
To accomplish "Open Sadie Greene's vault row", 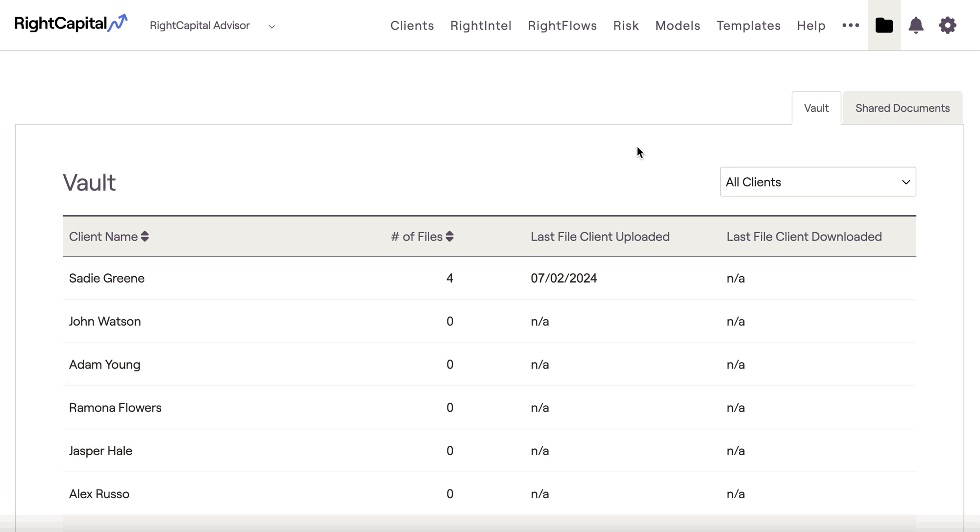I will click(107, 278).
